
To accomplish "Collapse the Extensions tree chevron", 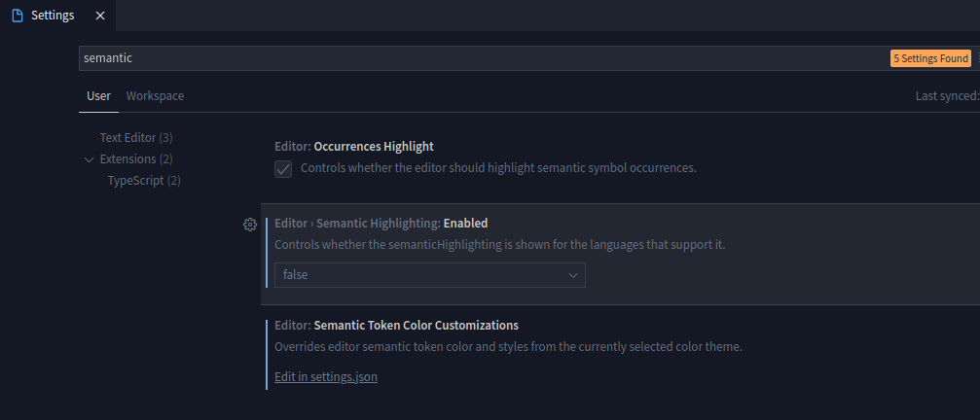I will click(90, 159).
